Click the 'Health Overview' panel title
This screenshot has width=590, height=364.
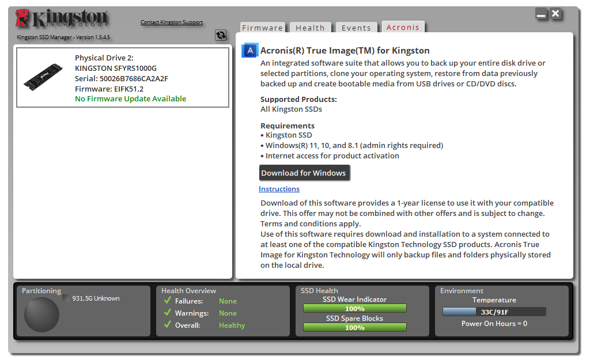click(x=188, y=291)
